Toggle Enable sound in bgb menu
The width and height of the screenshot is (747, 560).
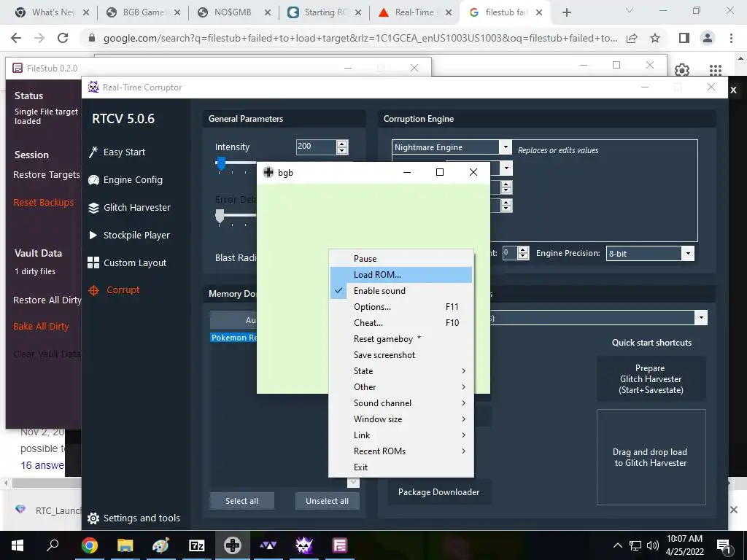[401, 291]
